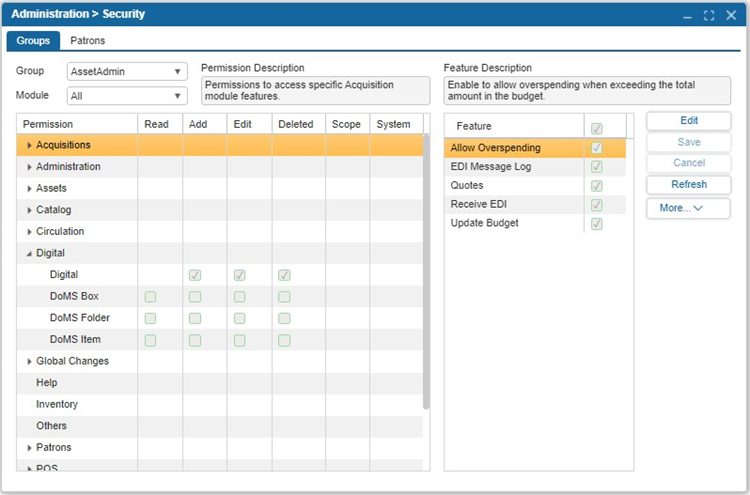Enable Add permission for DoMS Folder
The image size is (750, 495).
(x=195, y=318)
